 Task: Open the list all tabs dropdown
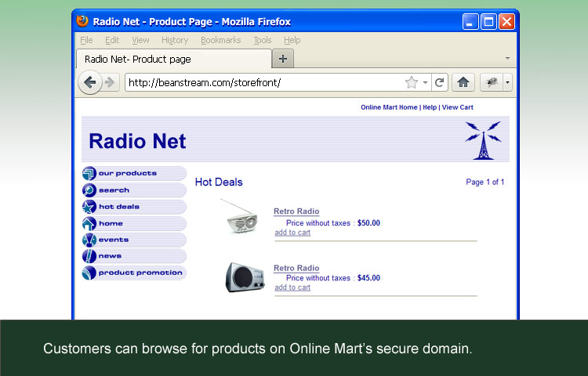click(x=507, y=59)
